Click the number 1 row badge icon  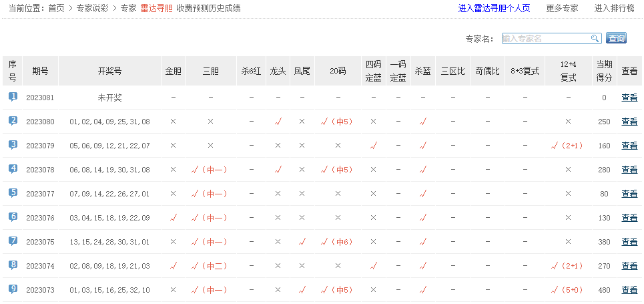tap(13, 97)
